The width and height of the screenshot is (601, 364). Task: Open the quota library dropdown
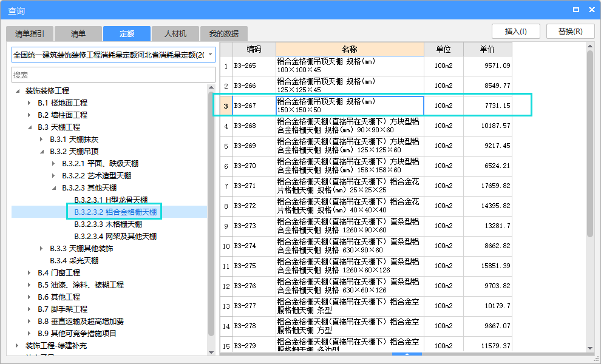[x=211, y=55]
